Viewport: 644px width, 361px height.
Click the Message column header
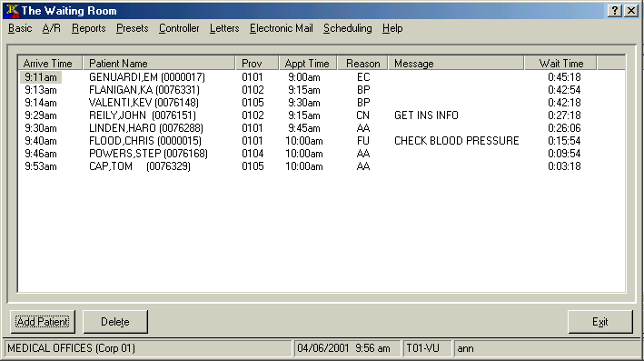pyautogui.click(x=456, y=64)
